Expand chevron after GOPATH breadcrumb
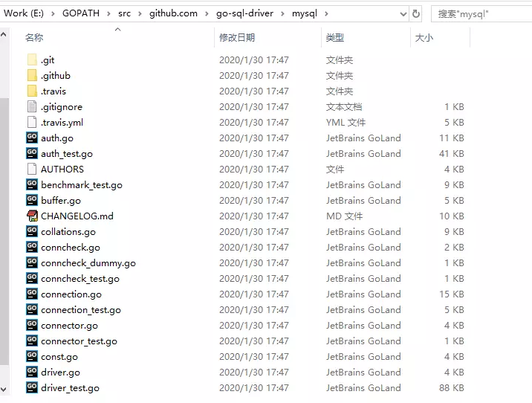 pyautogui.click(x=108, y=14)
